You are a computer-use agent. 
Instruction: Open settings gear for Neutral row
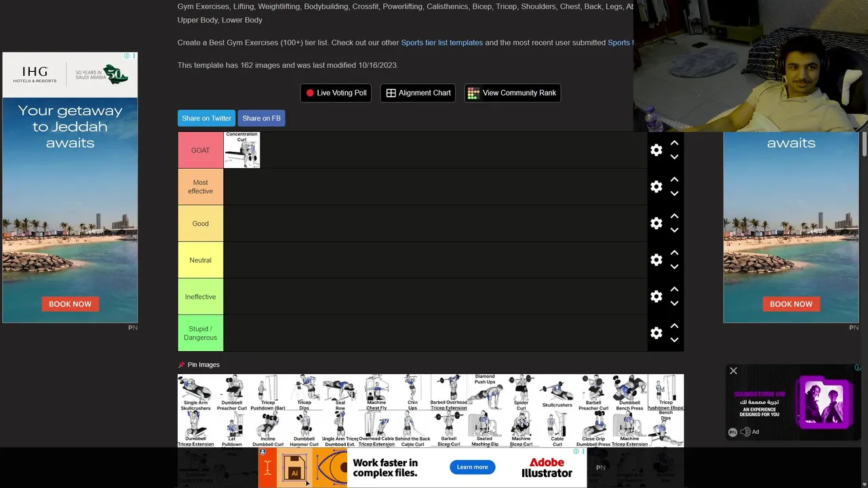[x=656, y=260]
